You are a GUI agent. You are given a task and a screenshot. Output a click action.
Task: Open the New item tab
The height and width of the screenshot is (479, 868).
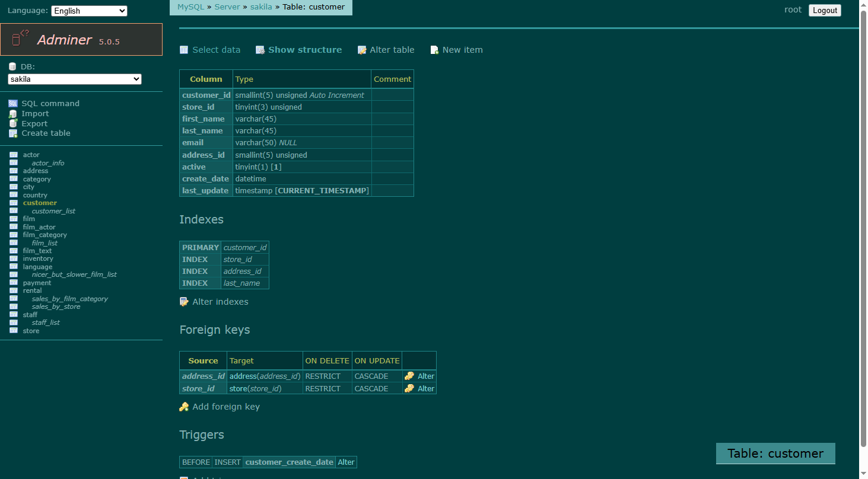point(456,50)
